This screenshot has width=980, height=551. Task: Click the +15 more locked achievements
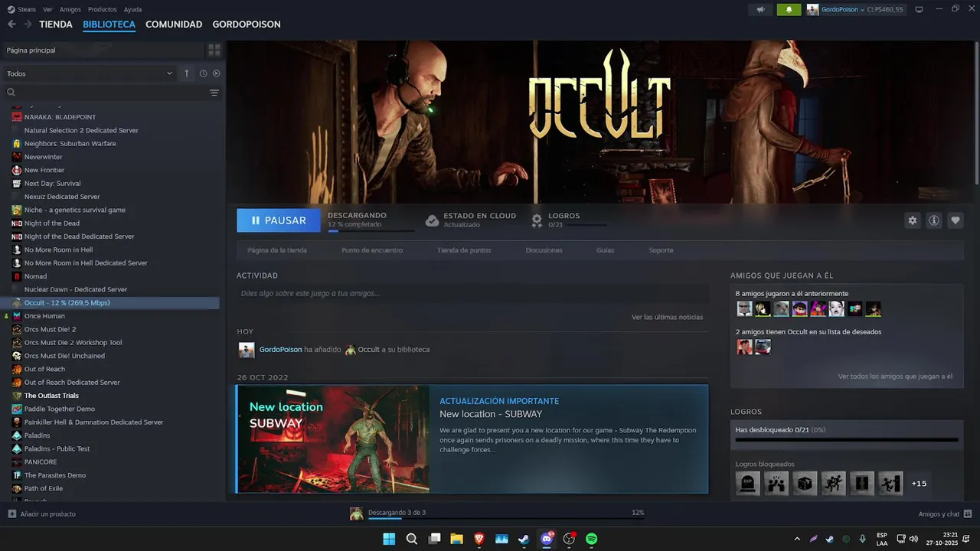[919, 484]
